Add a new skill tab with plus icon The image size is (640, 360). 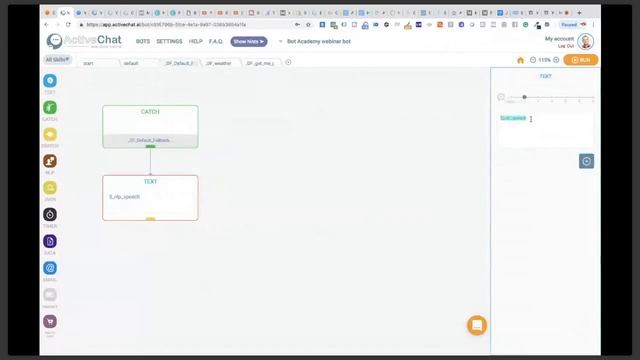pos(288,62)
